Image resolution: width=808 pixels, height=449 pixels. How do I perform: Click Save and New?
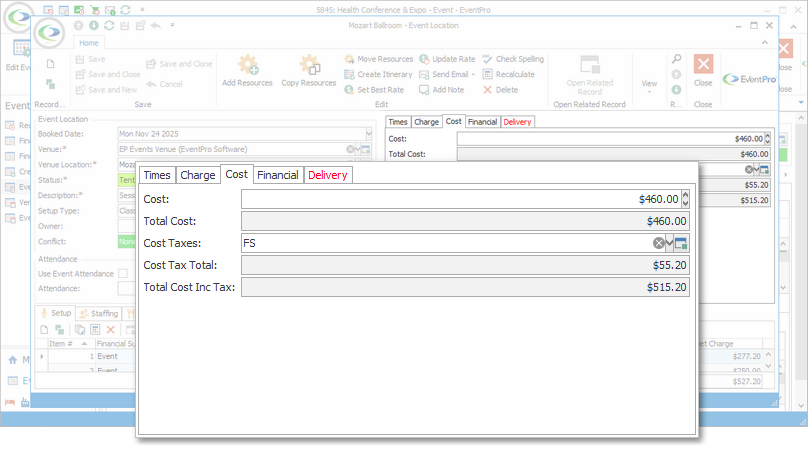pyautogui.click(x=106, y=90)
